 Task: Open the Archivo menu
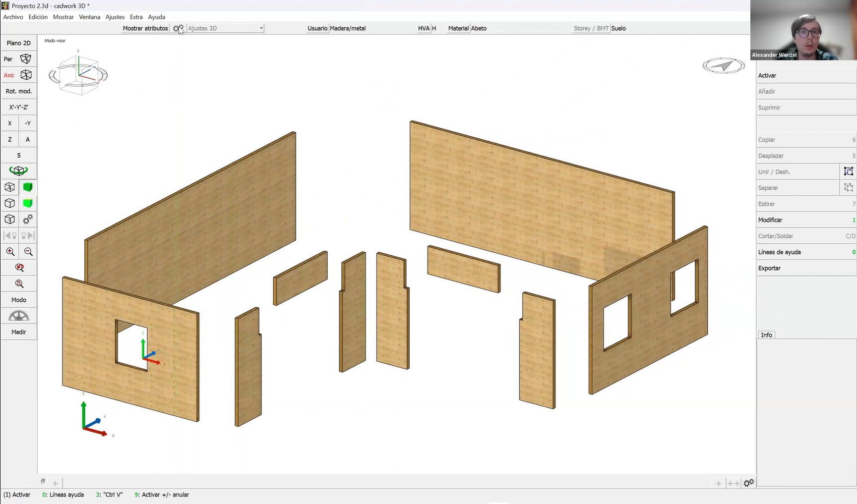point(13,17)
